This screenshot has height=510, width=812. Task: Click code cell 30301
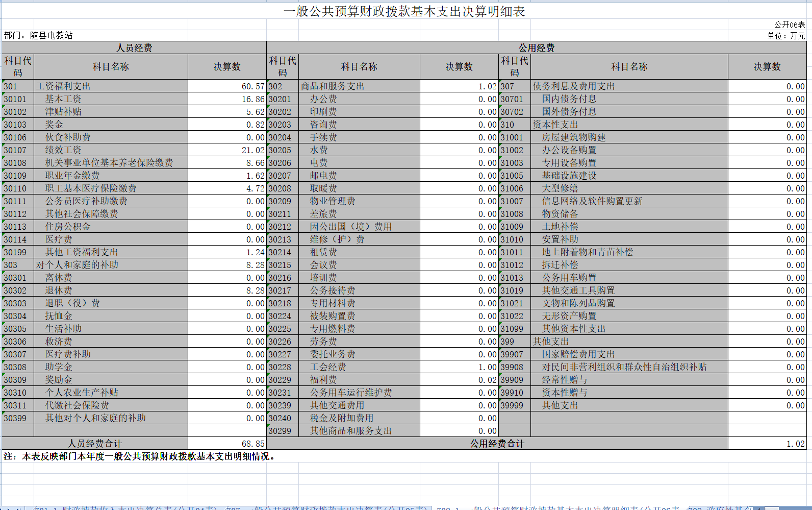click(x=18, y=278)
